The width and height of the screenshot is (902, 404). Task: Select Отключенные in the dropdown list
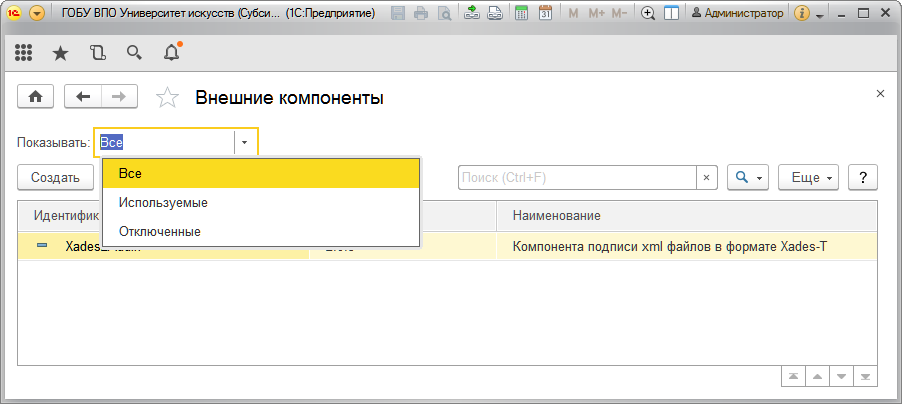(x=261, y=231)
